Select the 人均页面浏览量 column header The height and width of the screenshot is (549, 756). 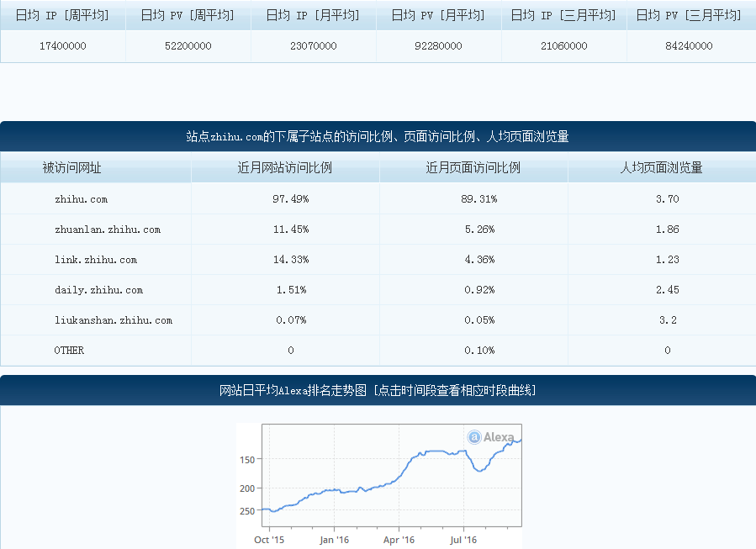point(662,168)
